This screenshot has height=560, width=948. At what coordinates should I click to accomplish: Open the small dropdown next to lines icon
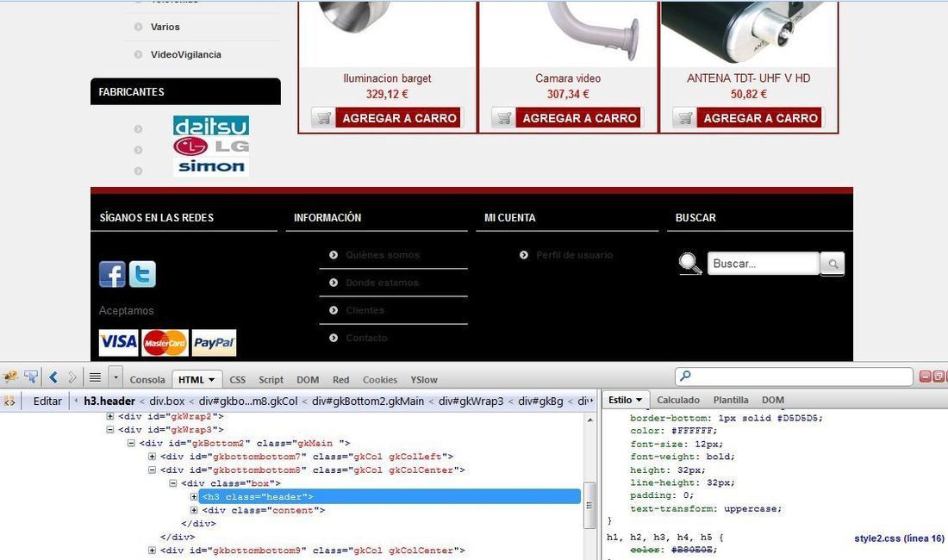[115, 377]
